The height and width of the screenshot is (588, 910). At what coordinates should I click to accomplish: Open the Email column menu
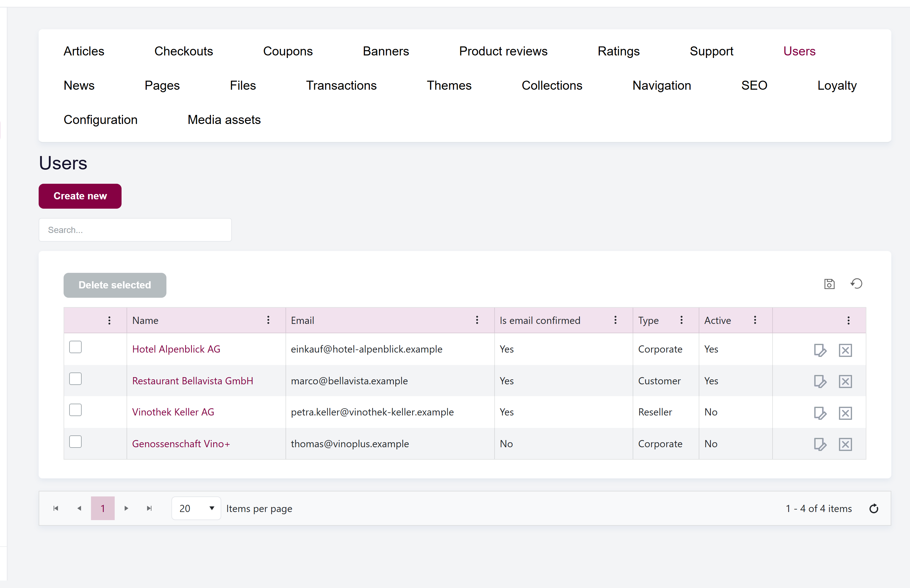(477, 320)
